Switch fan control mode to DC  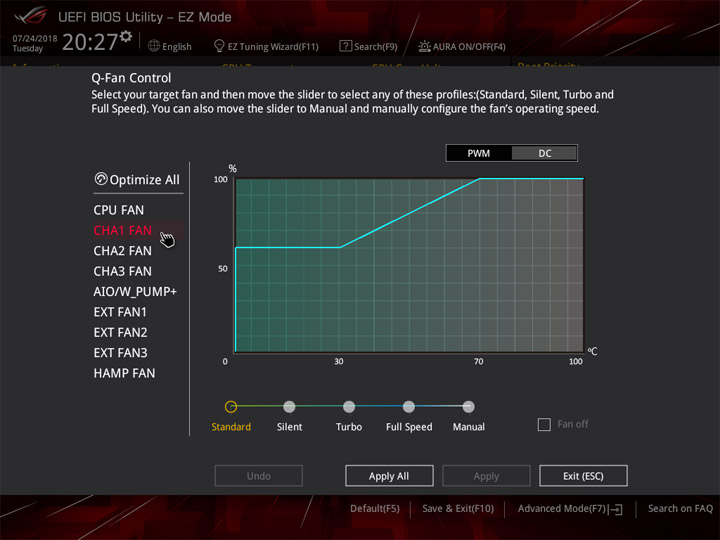545,153
